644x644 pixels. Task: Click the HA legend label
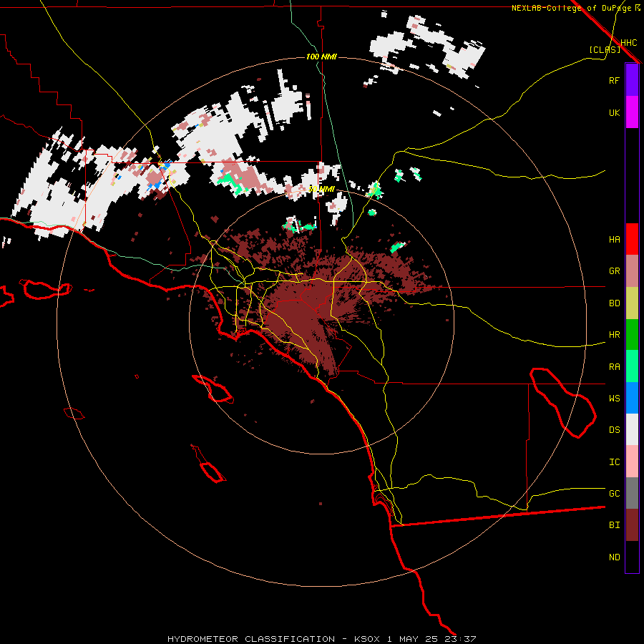point(614,239)
